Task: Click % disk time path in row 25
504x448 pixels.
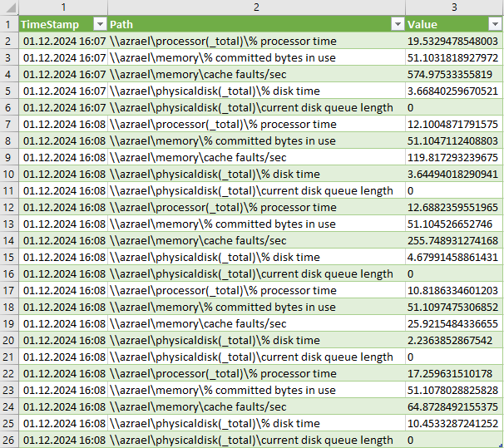Action: [x=215, y=424]
